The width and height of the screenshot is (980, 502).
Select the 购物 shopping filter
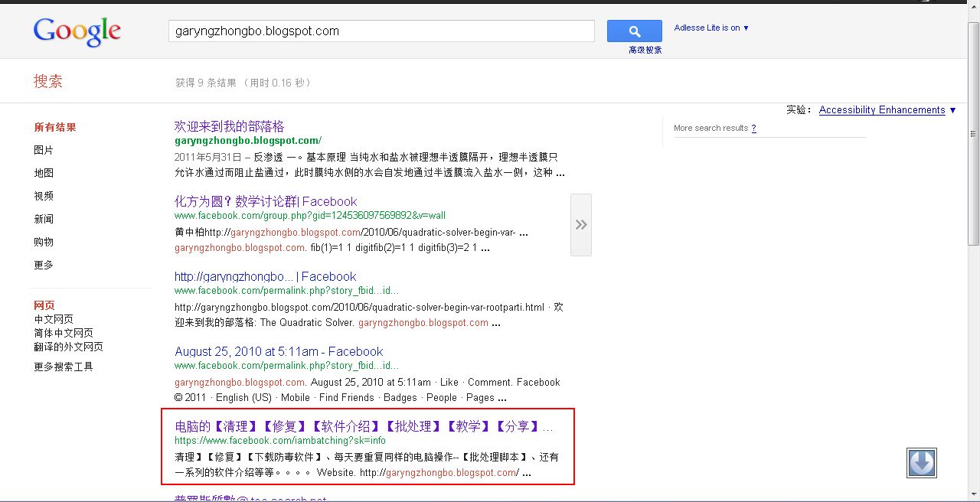(44, 243)
